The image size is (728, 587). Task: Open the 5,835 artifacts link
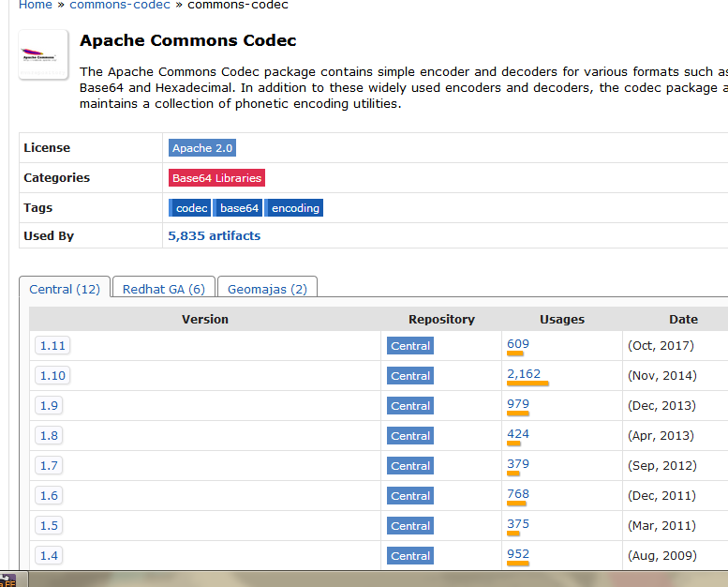(214, 235)
